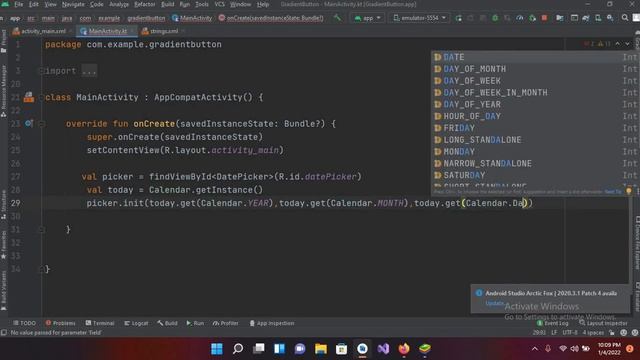Open the Terminal tool window
640x360 pixels.
[100, 323]
